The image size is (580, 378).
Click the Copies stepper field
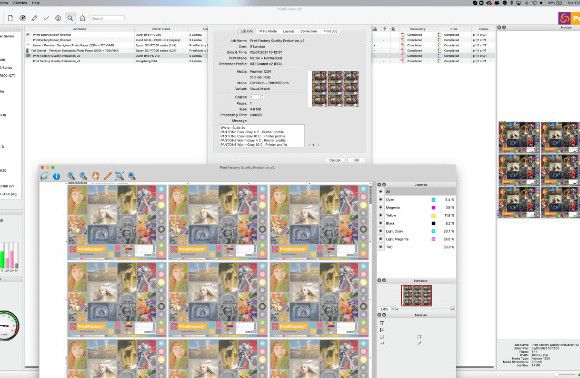point(257,97)
